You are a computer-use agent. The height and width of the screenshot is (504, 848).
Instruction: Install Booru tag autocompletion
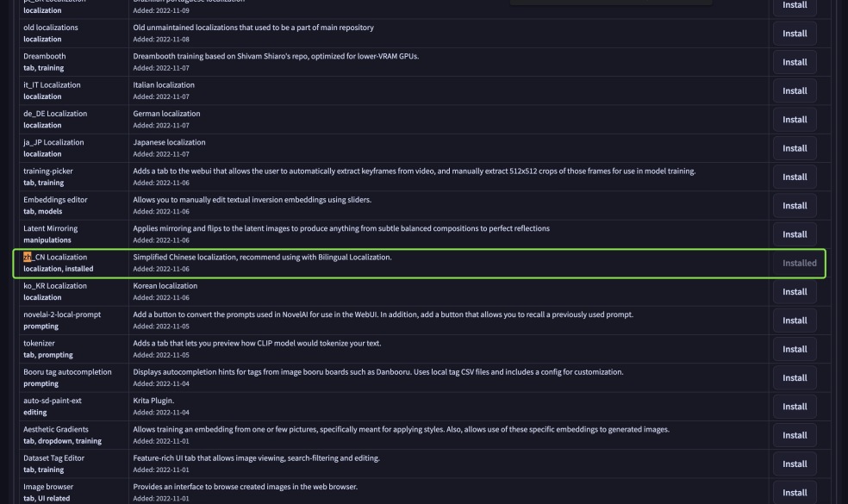[794, 378]
